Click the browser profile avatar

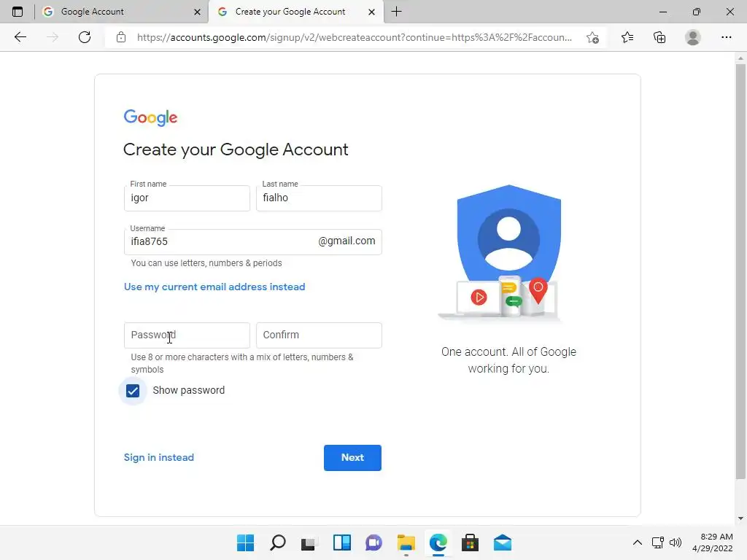coord(693,37)
